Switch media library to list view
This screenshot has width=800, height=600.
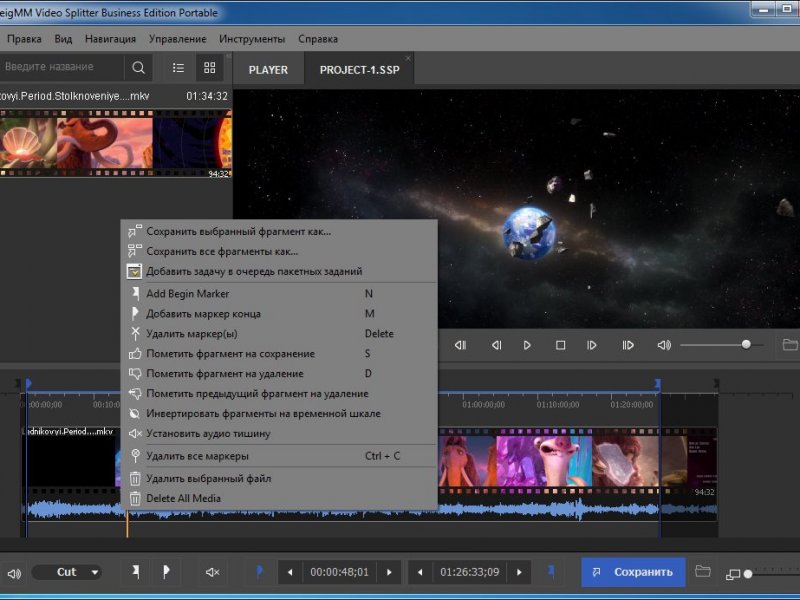point(178,67)
